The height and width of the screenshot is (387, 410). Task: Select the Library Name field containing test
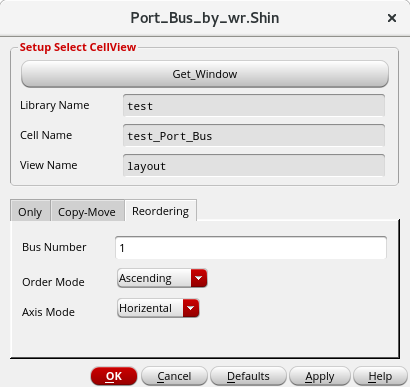[x=254, y=106]
